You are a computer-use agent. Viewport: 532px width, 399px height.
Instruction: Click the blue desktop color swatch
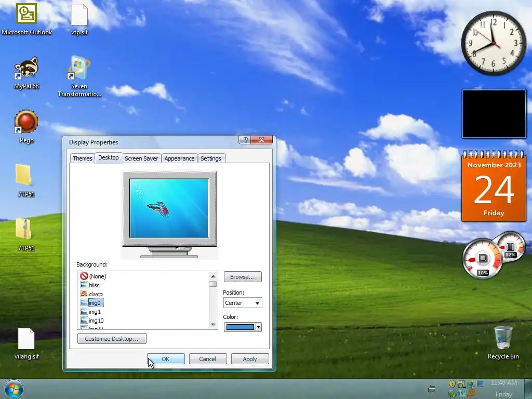pyautogui.click(x=240, y=327)
